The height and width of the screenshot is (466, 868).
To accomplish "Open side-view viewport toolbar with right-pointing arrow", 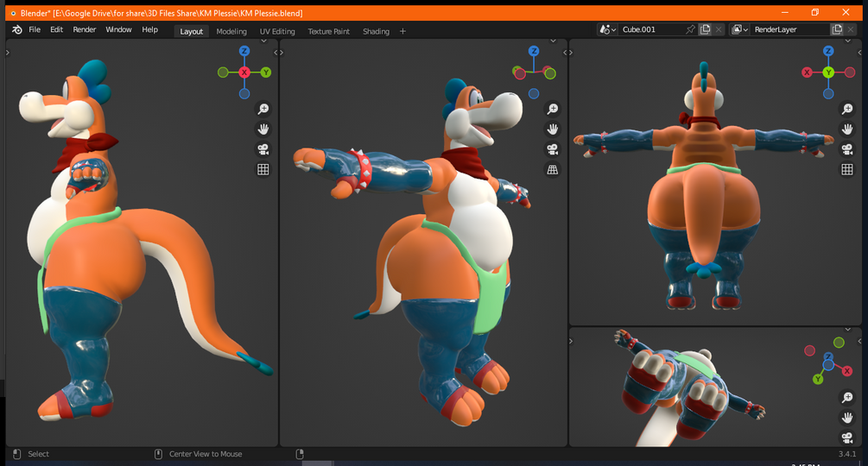I will click(8, 53).
